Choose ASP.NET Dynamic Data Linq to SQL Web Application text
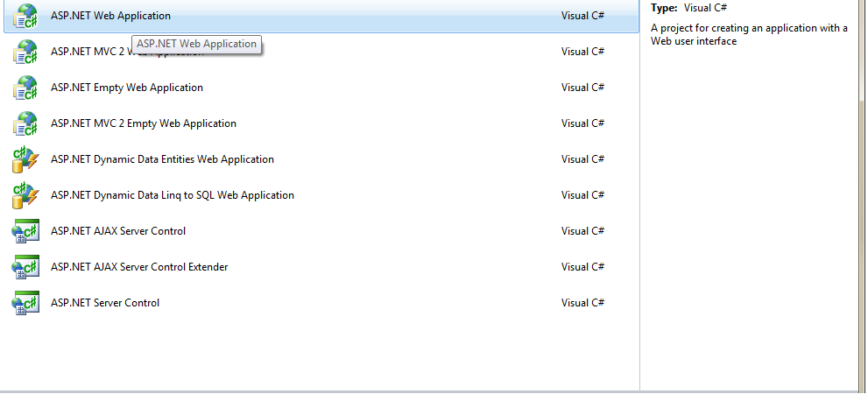Image resolution: width=868 pixels, height=401 pixels. pyautogui.click(x=173, y=195)
